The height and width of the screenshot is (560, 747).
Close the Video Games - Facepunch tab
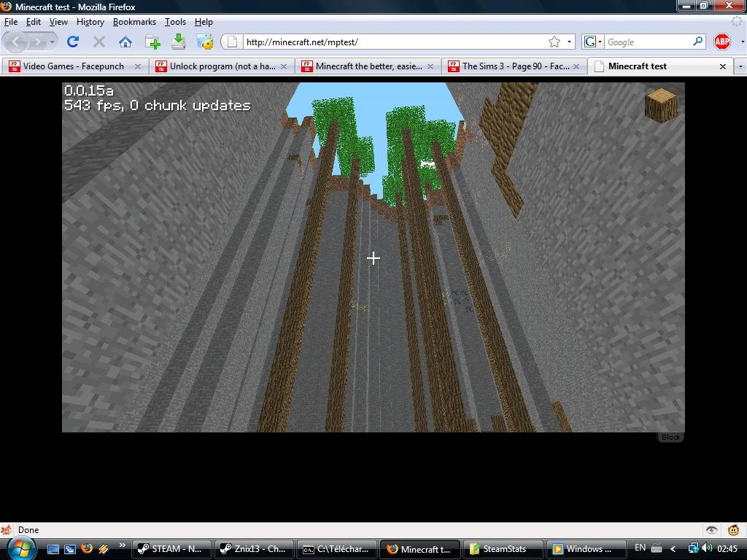coord(138,66)
